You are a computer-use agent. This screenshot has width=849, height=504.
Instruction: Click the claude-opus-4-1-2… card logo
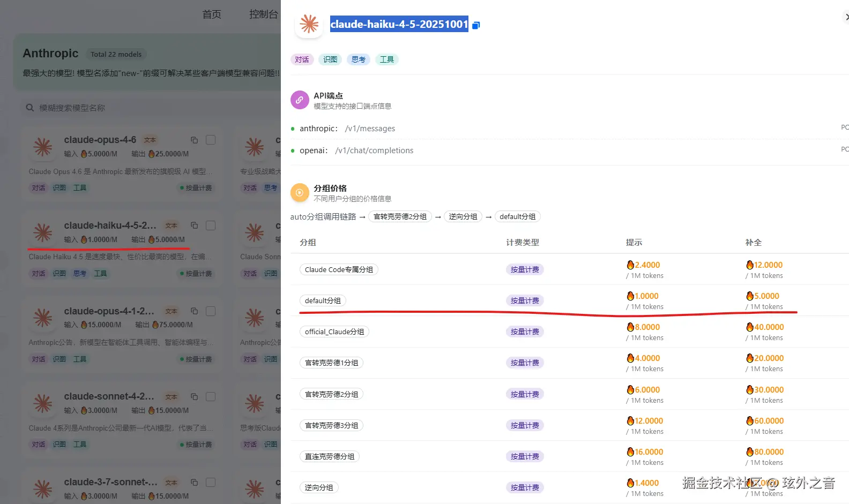point(43,318)
